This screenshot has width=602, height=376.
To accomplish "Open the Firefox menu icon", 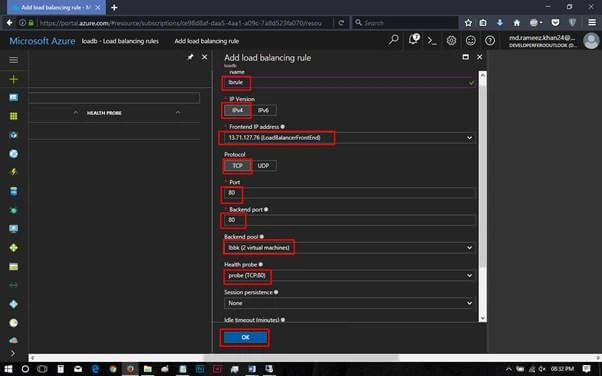I will (592, 23).
